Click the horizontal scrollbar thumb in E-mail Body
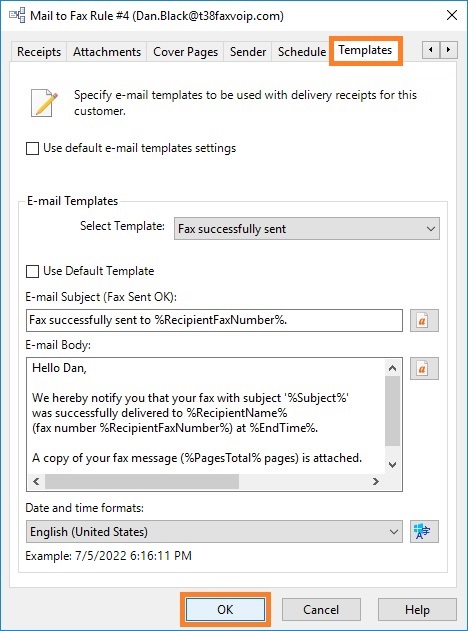This screenshot has height=631, width=468. (142, 481)
